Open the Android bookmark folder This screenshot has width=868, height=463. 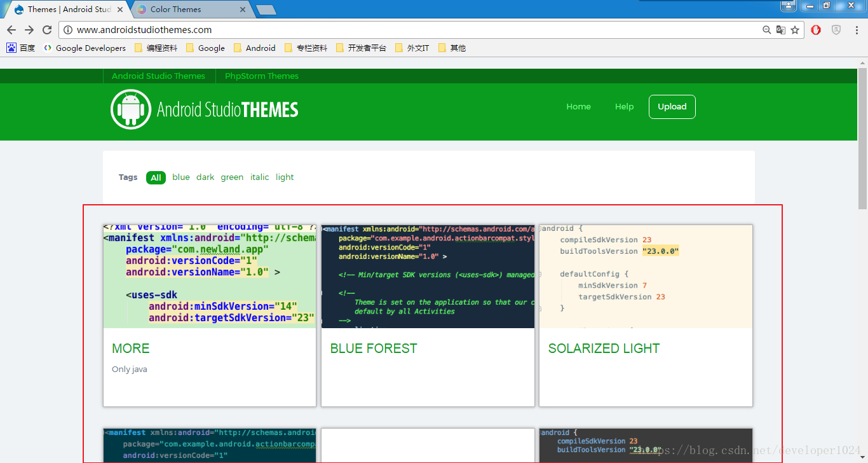pyautogui.click(x=254, y=48)
